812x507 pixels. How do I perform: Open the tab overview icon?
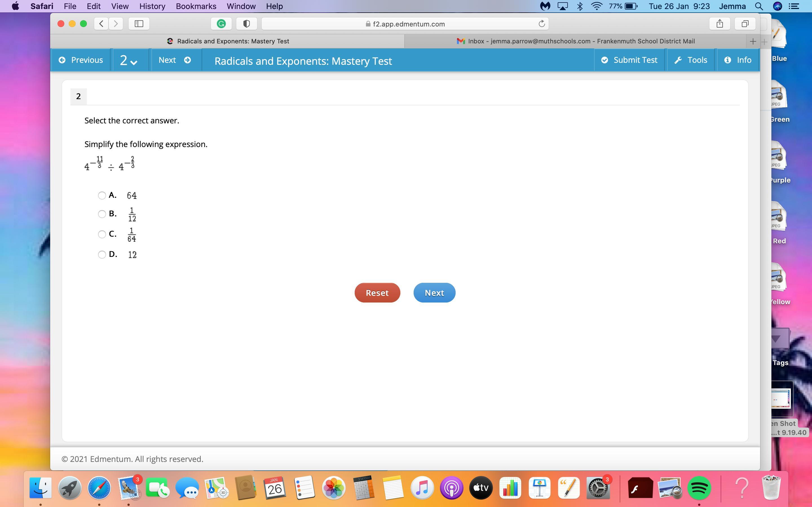coord(745,24)
